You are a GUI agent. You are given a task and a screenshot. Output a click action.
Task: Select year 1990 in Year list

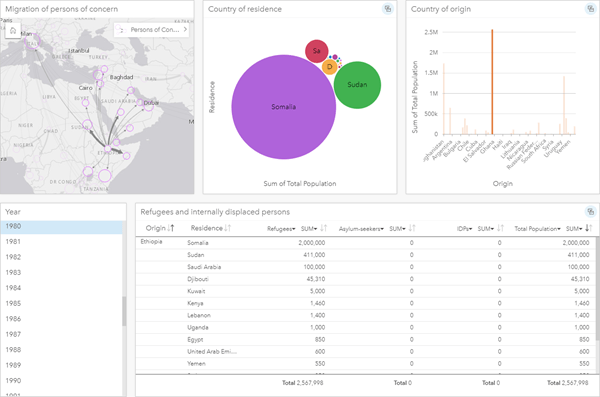point(62,381)
